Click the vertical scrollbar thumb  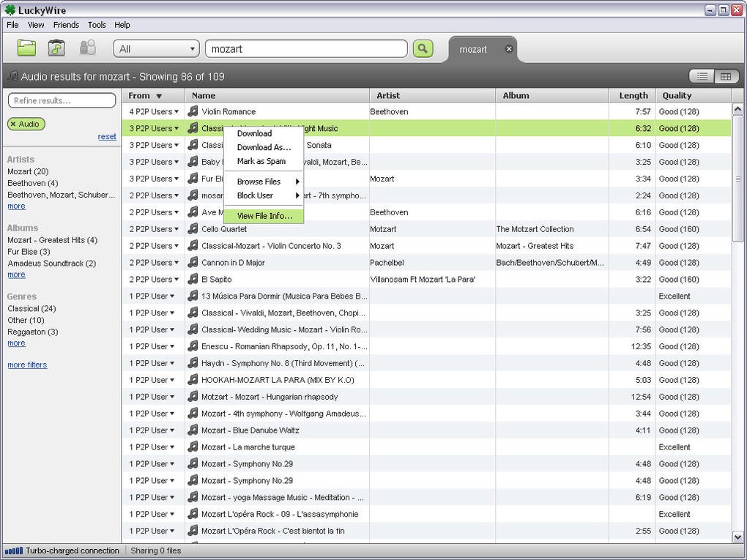[x=738, y=179]
